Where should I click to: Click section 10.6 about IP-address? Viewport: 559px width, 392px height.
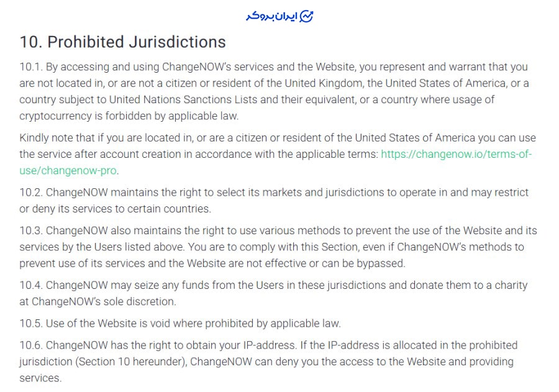click(268, 362)
